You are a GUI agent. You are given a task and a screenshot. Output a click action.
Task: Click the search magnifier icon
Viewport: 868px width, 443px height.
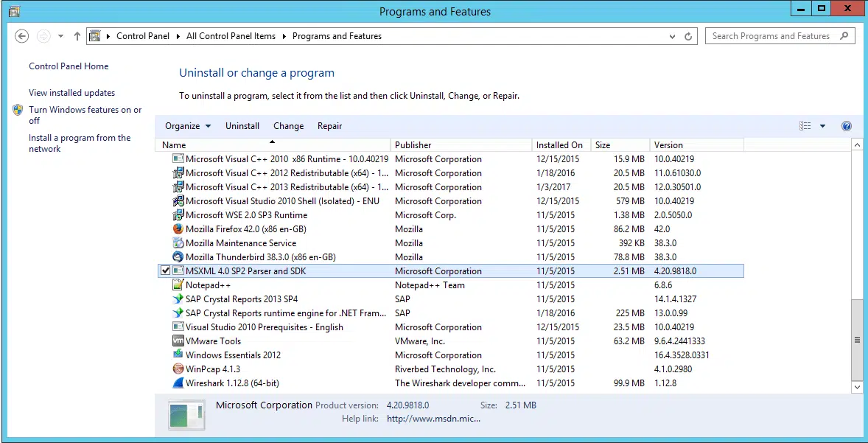coord(844,36)
